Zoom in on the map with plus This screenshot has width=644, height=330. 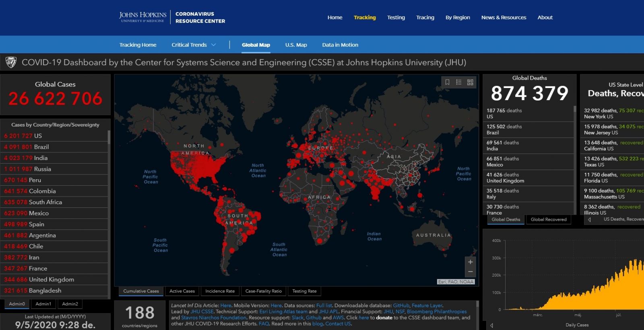coord(470,262)
